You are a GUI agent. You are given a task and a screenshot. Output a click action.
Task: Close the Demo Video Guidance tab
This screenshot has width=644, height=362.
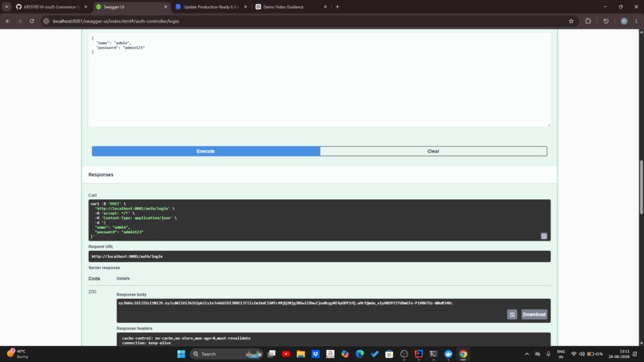tap(325, 7)
